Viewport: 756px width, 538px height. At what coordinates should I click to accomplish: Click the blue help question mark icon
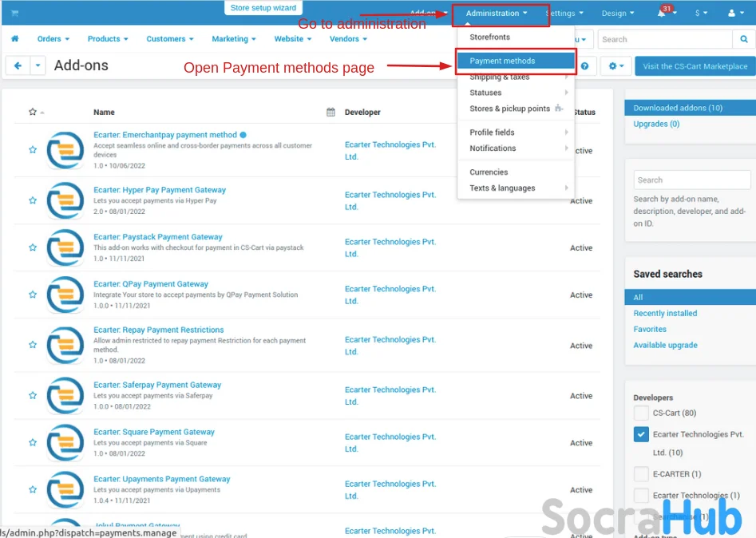point(585,66)
